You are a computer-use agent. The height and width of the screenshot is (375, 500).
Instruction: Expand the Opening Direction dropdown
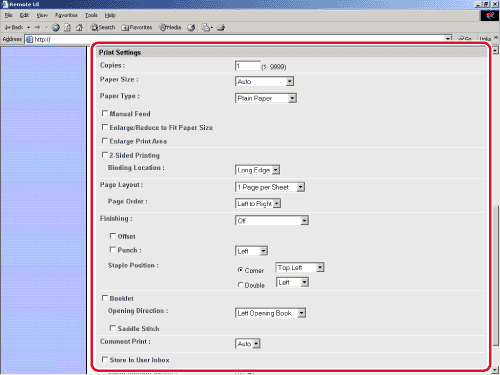point(271,313)
